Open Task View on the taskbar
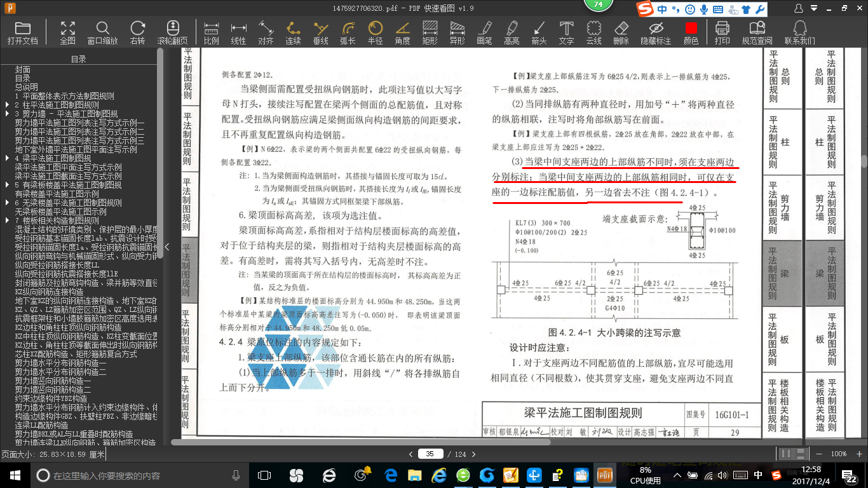Screen dimensions: 868x488 click(x=264, y=475)
